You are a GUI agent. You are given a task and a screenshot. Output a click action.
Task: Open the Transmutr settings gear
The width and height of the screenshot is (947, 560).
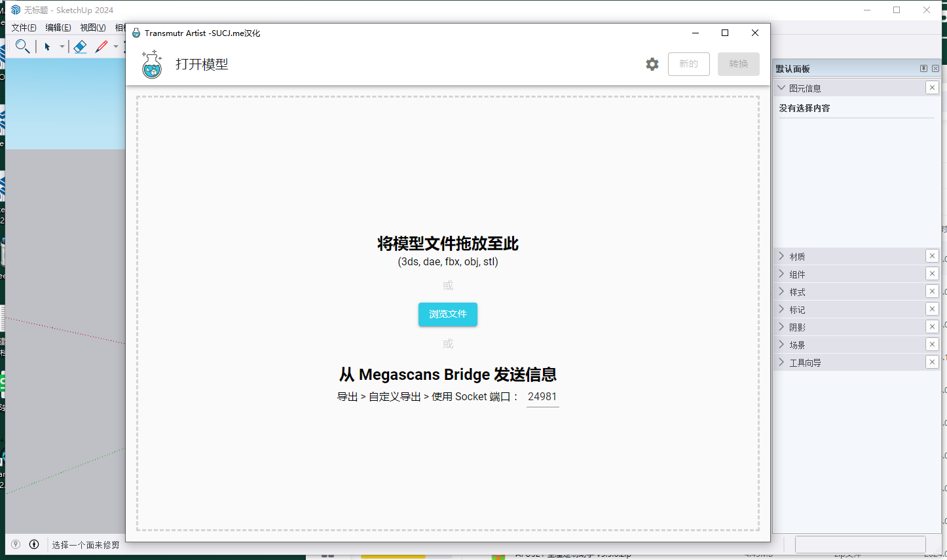tap(652, 64)
